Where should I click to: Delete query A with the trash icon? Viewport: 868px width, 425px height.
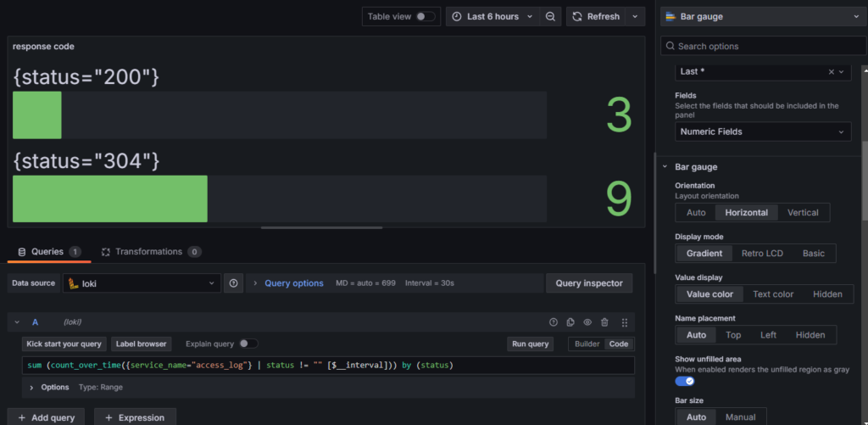tap(604, 322)
